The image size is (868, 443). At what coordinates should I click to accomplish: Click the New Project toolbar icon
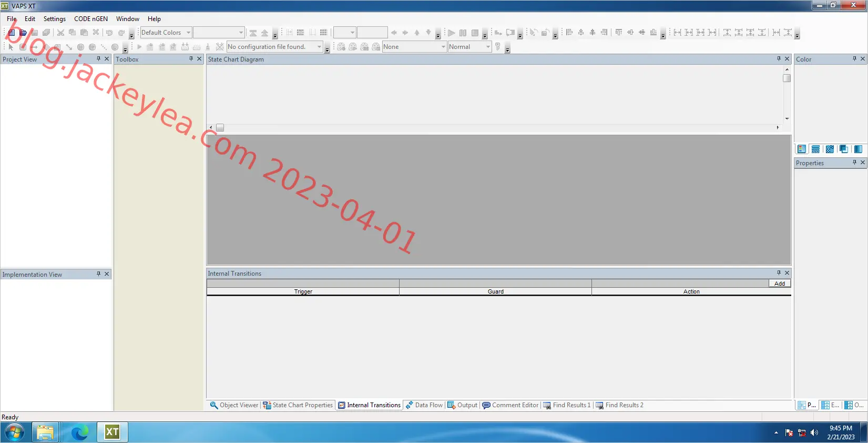(x=12, y=33)
